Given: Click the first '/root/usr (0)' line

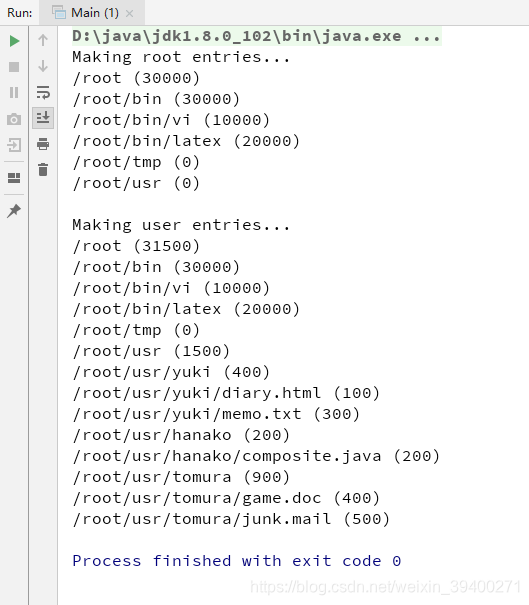Looking at the screenshot, I should 136,183.
